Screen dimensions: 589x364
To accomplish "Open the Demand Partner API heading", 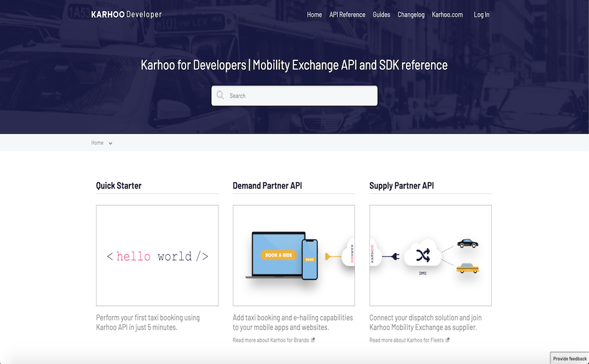I will [x=267, y=185].
